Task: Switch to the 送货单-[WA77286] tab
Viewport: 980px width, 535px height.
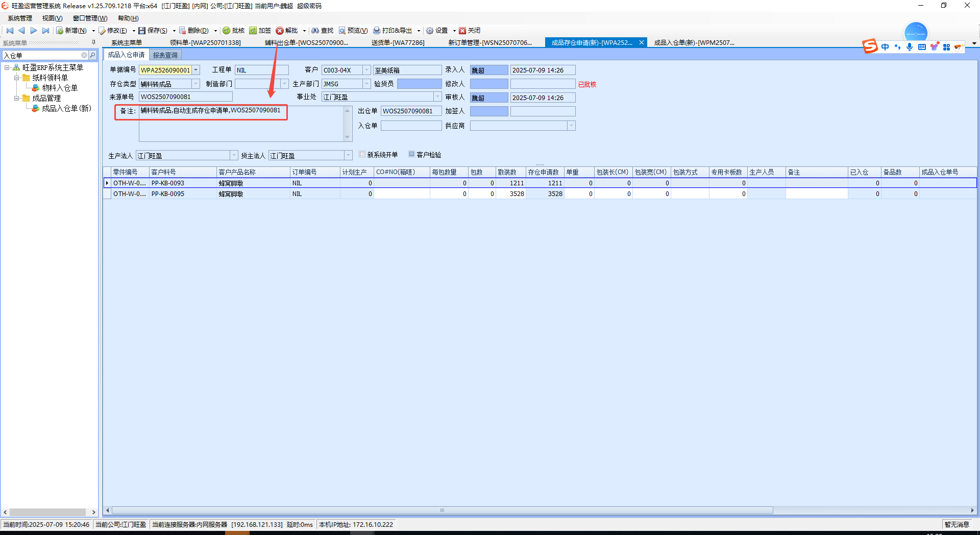Action: tap(398, 43)
